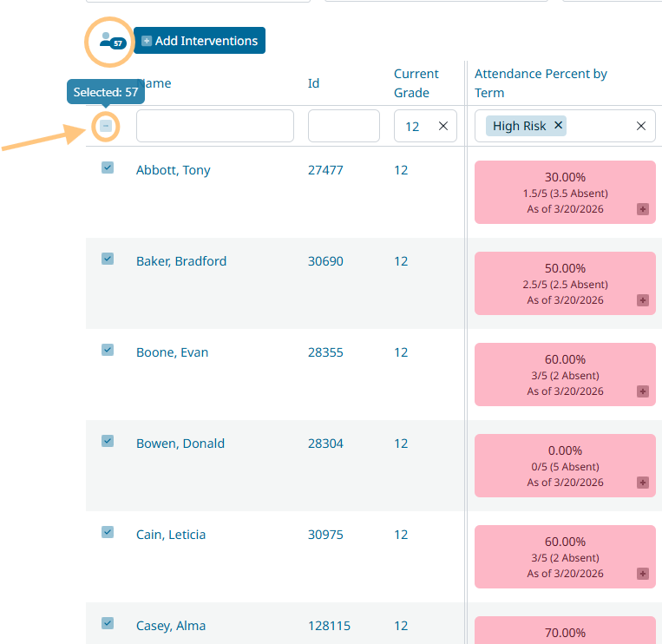The image size is (662, 644).
Task: Uncheck the checkbox for Bowen, Donald
Action: coord(108,441)
